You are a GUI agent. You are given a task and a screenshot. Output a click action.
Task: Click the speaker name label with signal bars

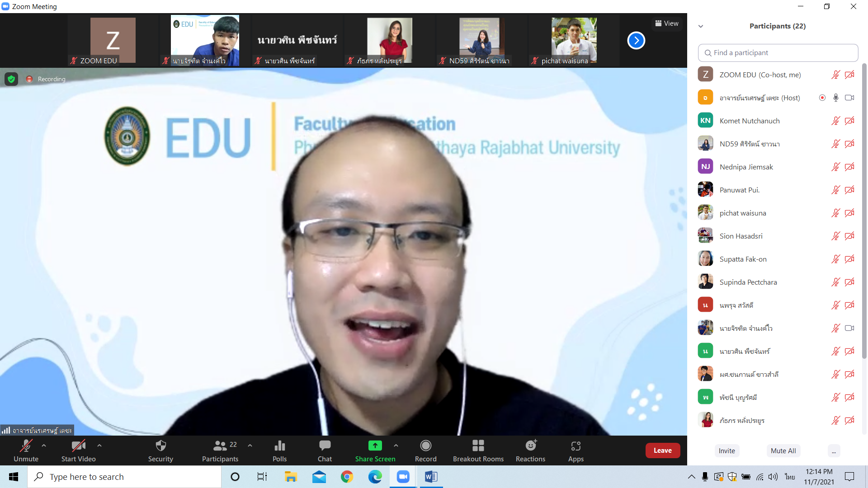click(x=37, y=430)
